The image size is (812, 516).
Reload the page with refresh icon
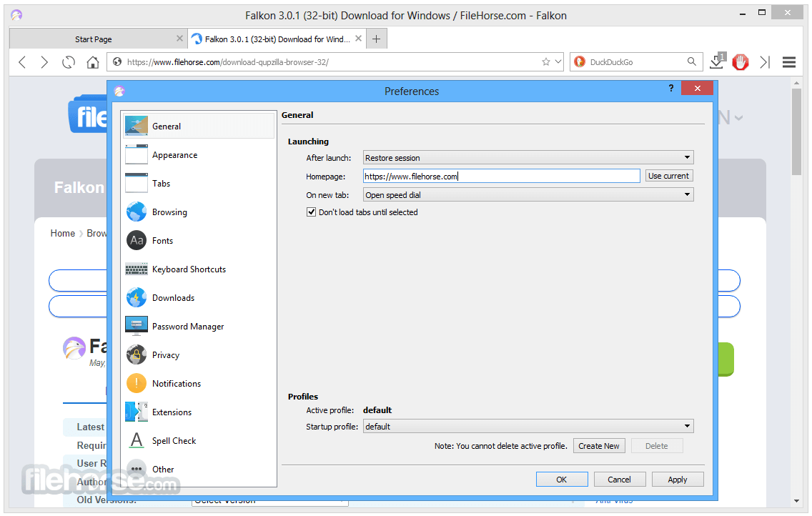pyautogui.click(x=69, y=62)
